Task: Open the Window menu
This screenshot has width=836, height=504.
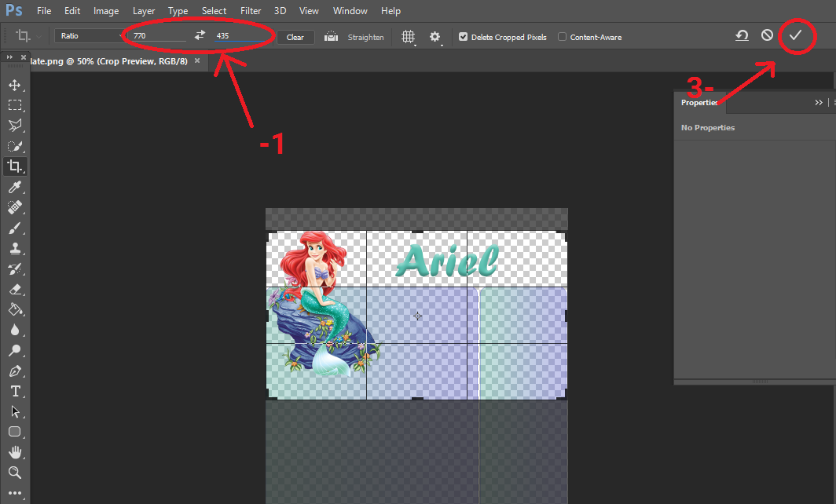Action: pos(350,11)
